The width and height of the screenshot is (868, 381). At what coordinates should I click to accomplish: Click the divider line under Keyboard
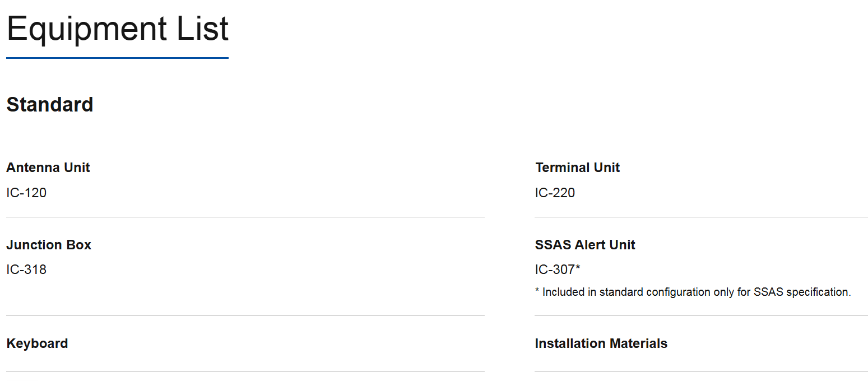[x=245, y=371]
